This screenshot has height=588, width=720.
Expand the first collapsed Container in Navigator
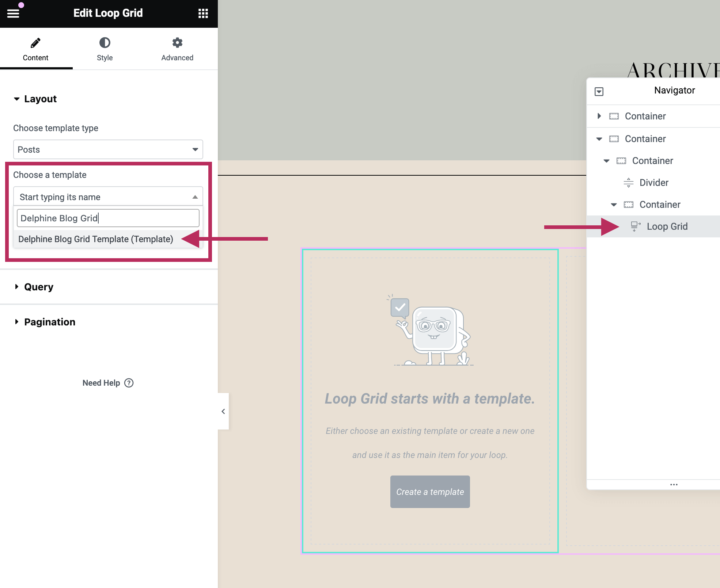[x=599, y=116]
